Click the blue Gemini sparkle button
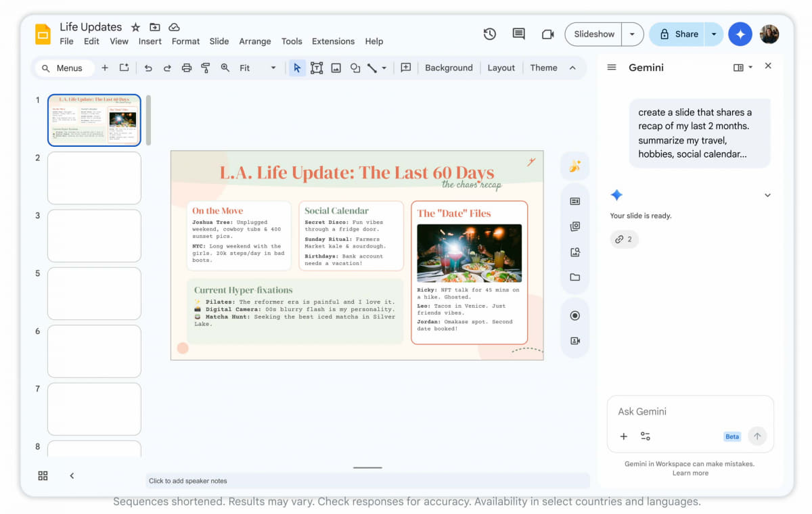 coord(740,34)
